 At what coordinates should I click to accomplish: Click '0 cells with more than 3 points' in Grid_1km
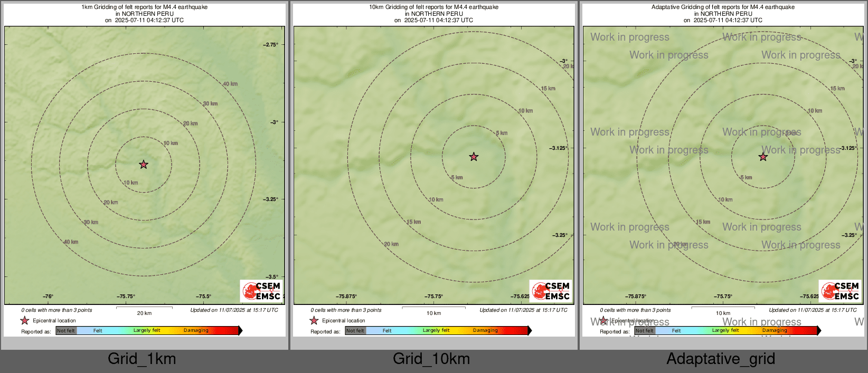[56, 310]
